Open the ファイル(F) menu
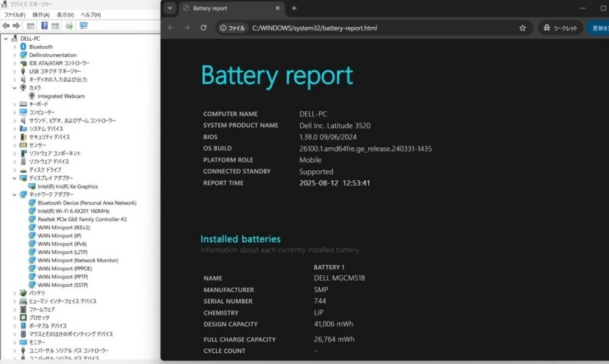609x364 pixels. pyautogui.click(x=15, y=15)
